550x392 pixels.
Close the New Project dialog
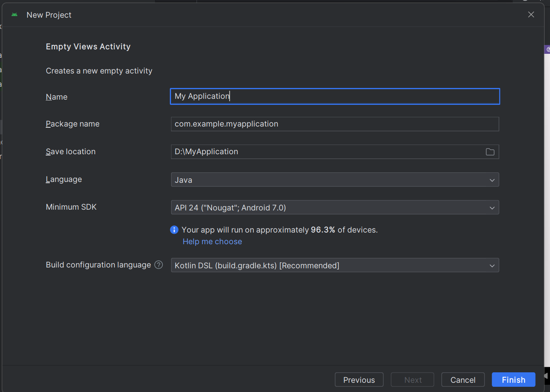pos(531,15)
